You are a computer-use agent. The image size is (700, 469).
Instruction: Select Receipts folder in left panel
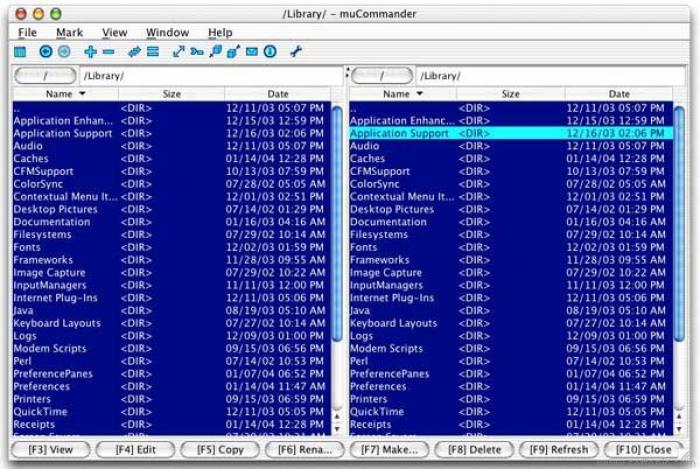pyautogui.click(x=172, y=424)
